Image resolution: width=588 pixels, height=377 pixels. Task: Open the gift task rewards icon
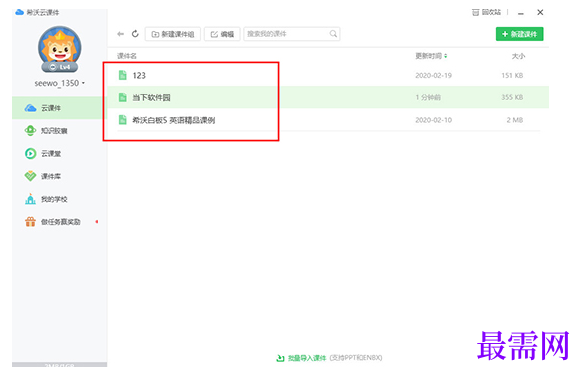point(31,222)
